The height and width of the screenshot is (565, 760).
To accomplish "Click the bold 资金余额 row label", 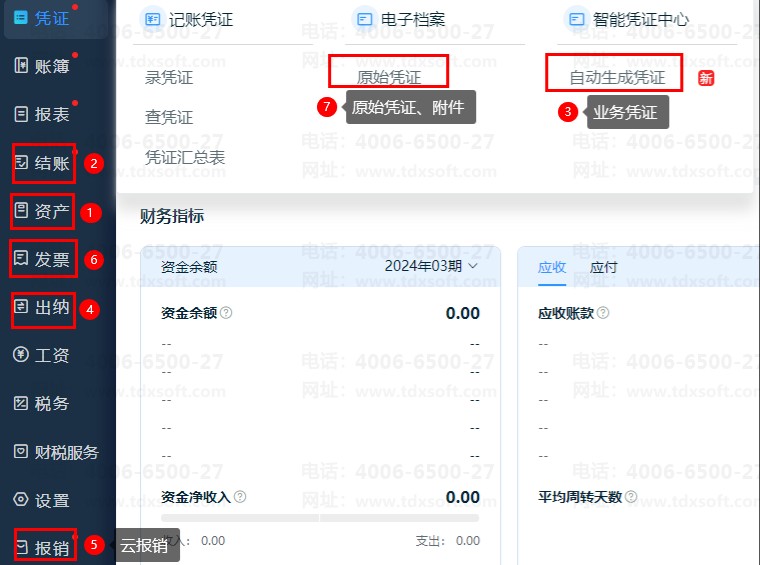I will [x=189, y=313].
